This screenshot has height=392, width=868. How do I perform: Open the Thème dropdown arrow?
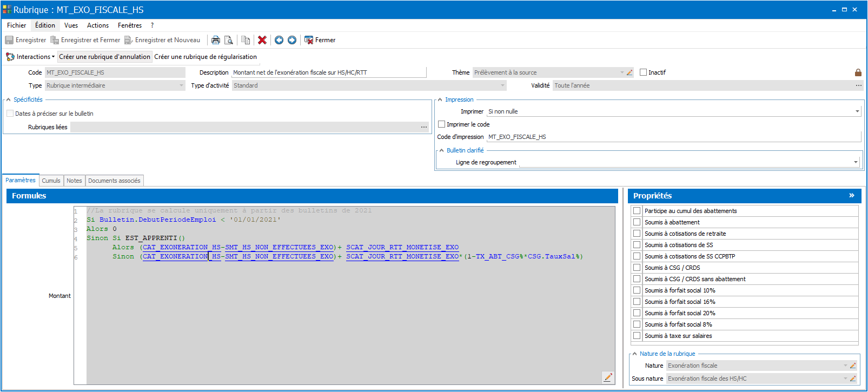622,72
